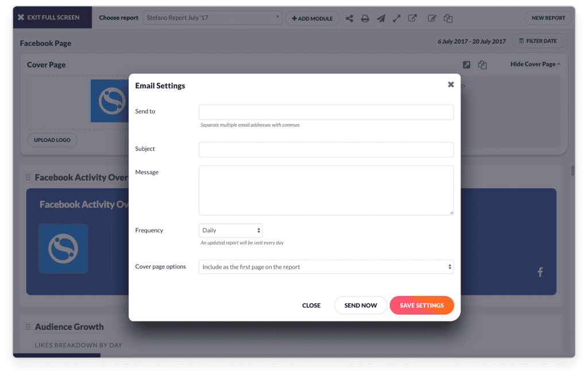Open the Frequency dropdown set to Daily
This screenshot has width=588, height=377.
click(231, 230)
